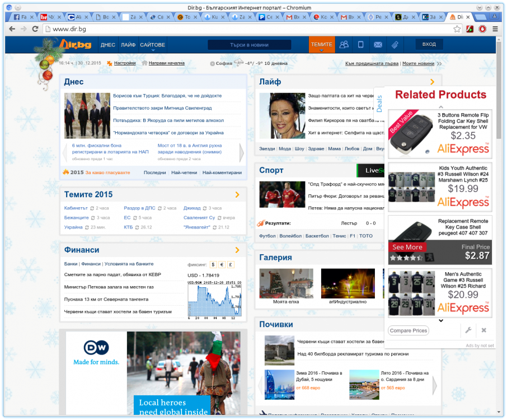Click the ВХОД login button
The image size is (507, 420).
[x=429, y=44]
